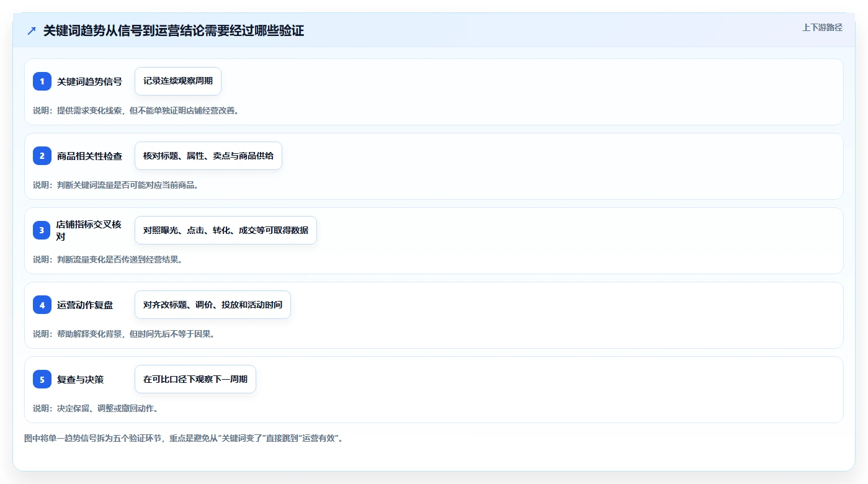The image size is (868, 484).
Task: Click the footer summary about 五个验证环节
Action: click(183, 438)
